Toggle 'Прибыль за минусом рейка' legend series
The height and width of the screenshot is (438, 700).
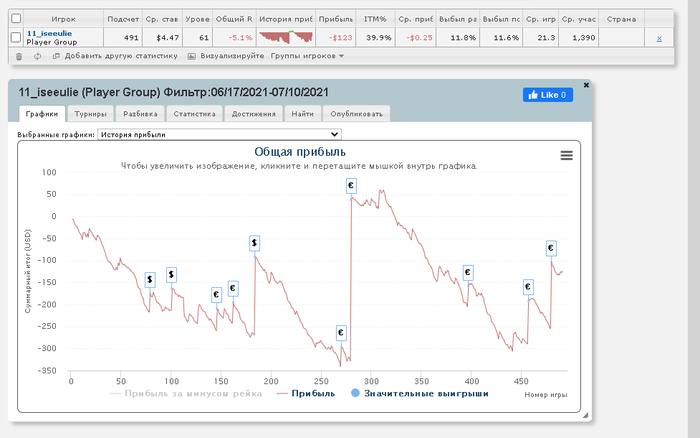[x=186, y=393]
